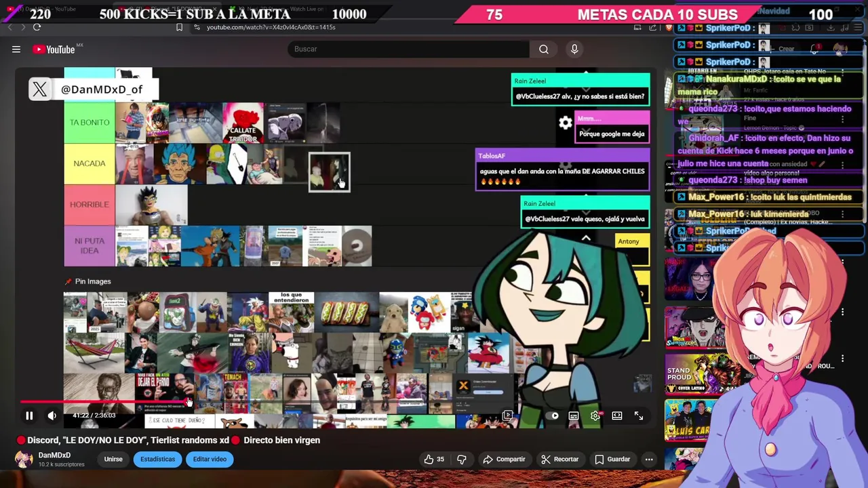868x488 pixels.
Task: Click the figure image in the HORRIBLE row
Action: [x=151, y=204]
